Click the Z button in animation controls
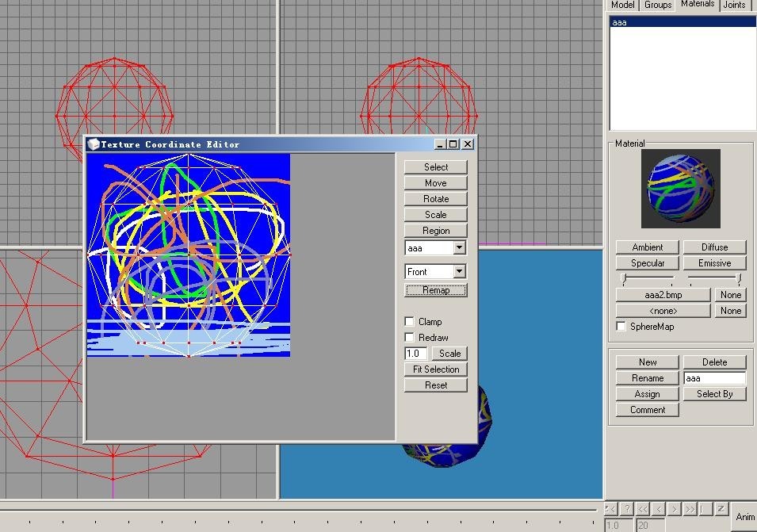 coord(721,509)
